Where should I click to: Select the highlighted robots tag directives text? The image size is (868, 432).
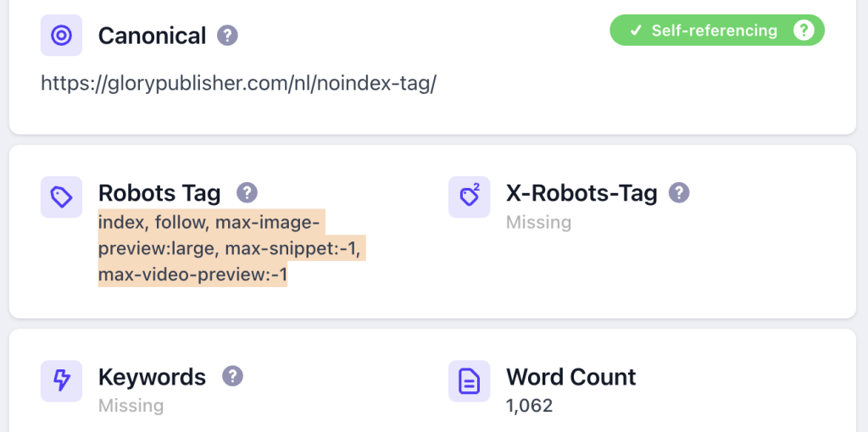[232, 248]
